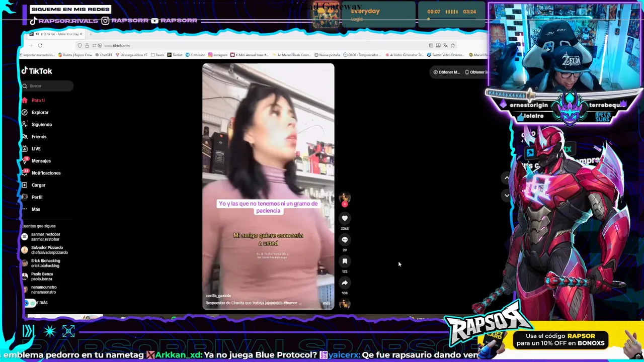Viewport: 644px width, 362px height.
Task: Open creator avatar beside the video
Action: pos(345,197)
